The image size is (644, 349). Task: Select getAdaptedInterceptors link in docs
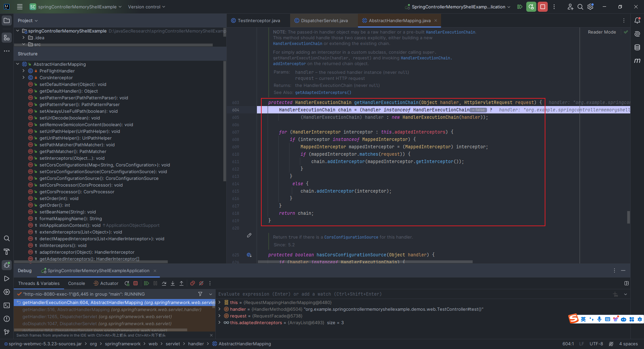click(323, 93)
